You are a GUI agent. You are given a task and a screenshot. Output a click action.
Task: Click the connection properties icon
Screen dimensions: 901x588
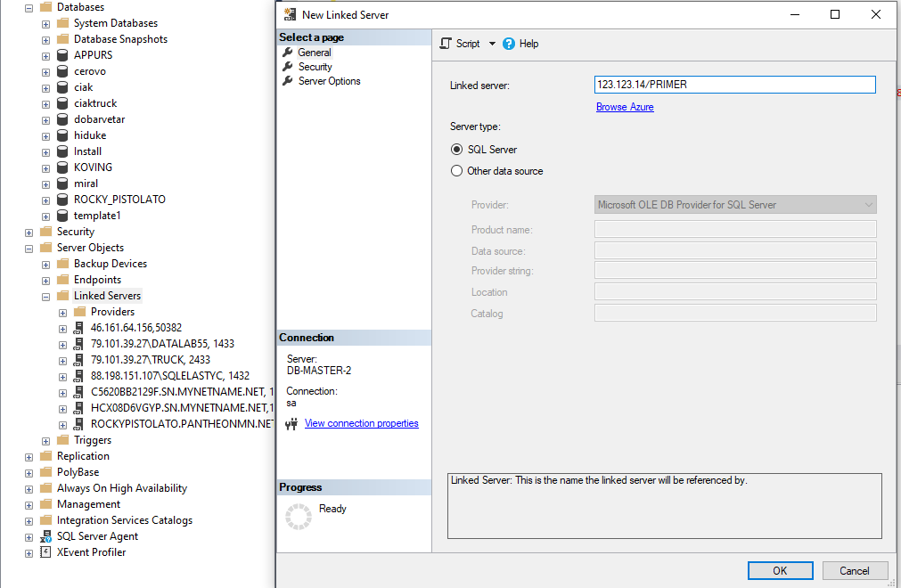click(x=292, y=424)
